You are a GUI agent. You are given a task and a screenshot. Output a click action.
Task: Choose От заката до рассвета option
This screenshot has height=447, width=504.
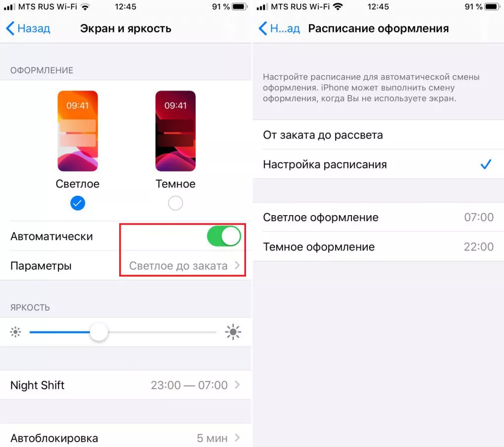pyautogui.click(x=378, y=135)
